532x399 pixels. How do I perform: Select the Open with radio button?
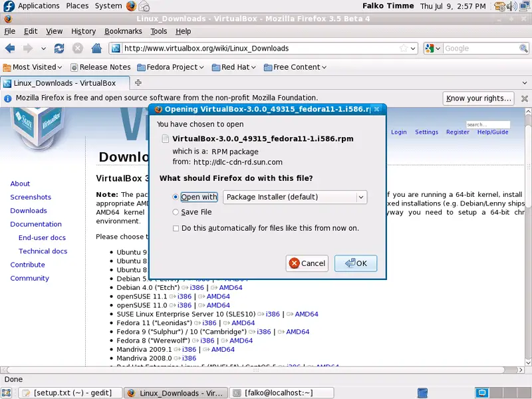(x=176, y=197)
